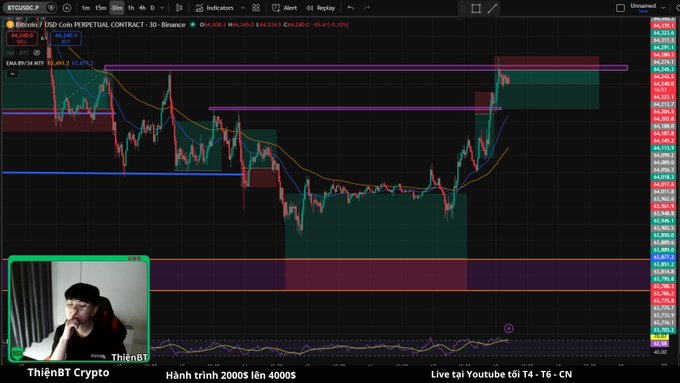The image size is (680, 383).
Task: Switch to the 15m timeframe
Action: tap(101, 8)
